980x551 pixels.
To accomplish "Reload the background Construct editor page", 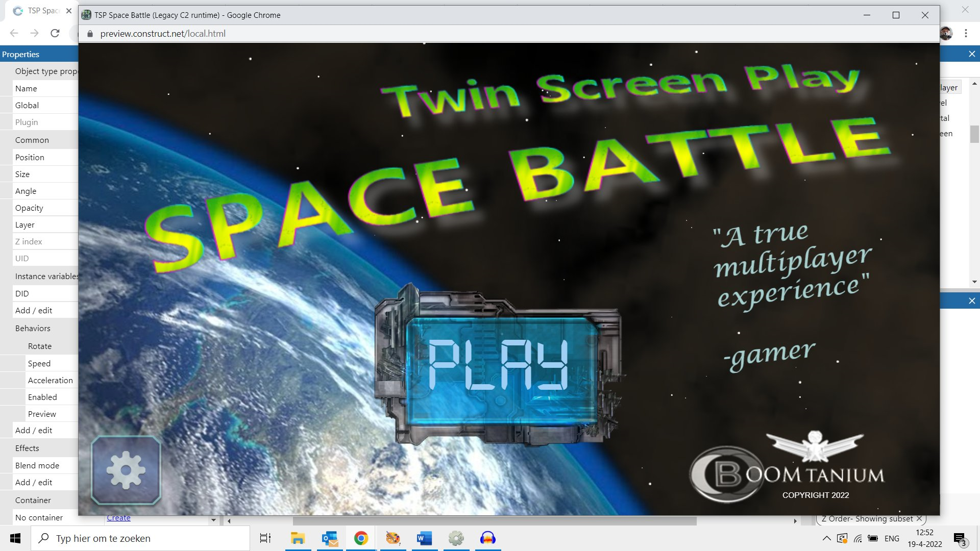I will [55, 33].
